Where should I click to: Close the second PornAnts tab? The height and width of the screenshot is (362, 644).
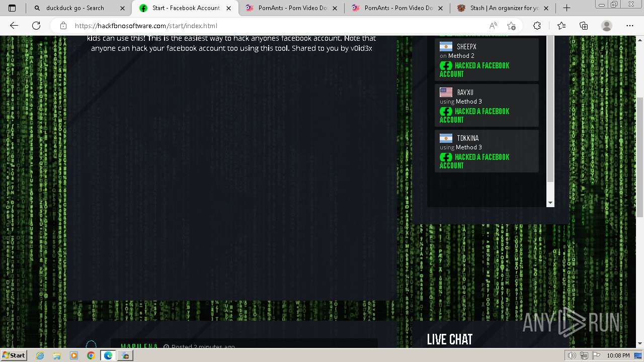(x=441, y=8)
